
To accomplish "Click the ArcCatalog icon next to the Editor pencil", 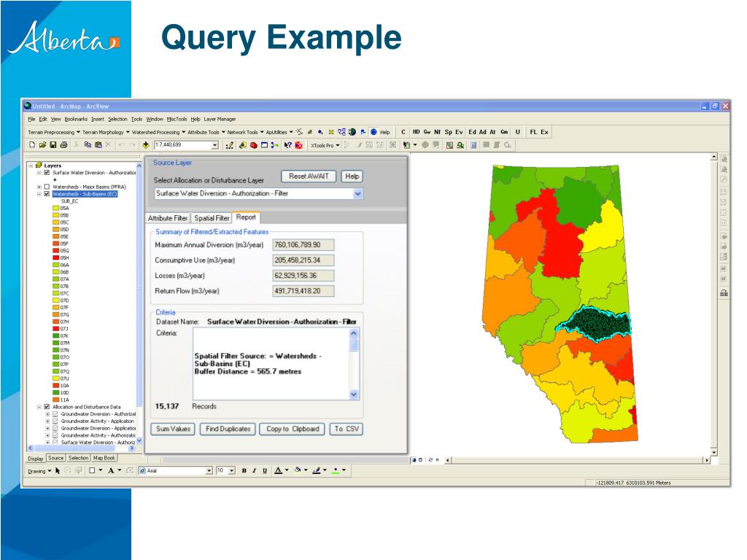I will [x=242, y=145].
